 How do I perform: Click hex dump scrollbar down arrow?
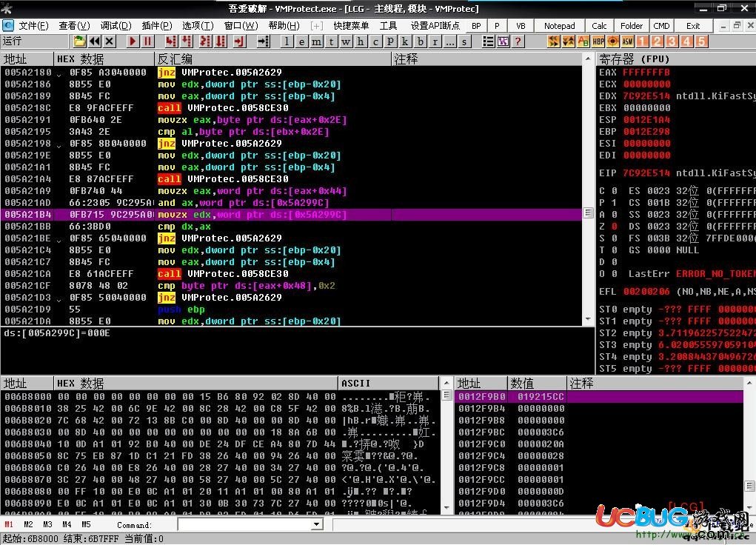[x=446, y=508]
